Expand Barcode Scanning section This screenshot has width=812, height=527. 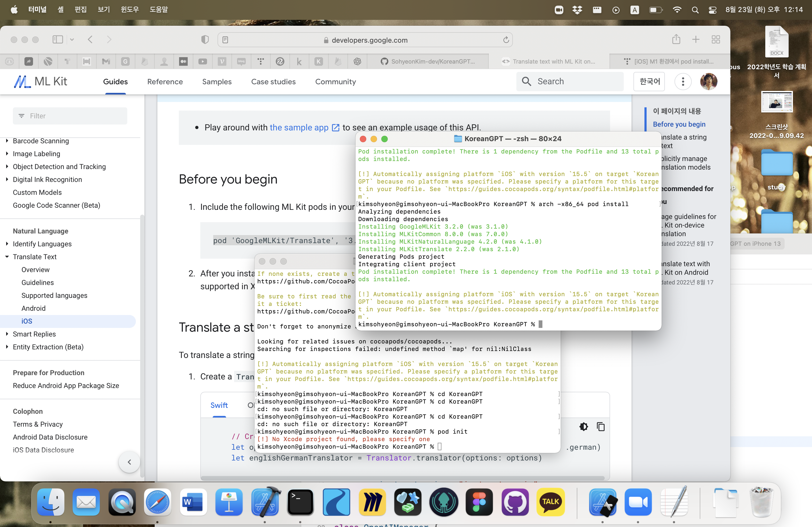(7, 140)
